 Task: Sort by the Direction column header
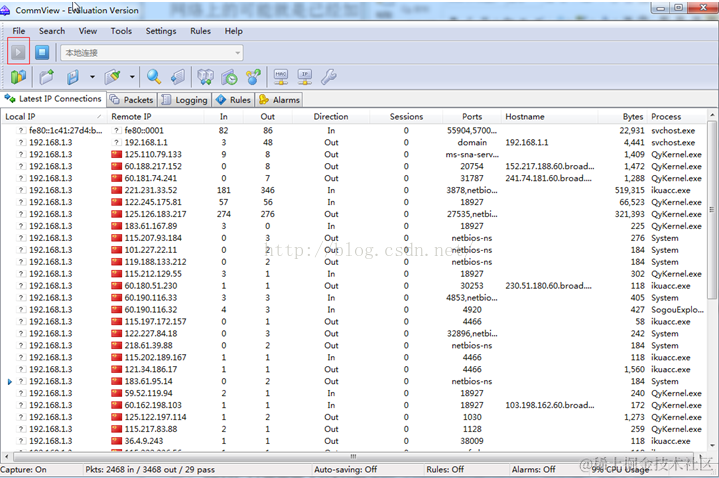pyautogui.click(x=331, y=117)
